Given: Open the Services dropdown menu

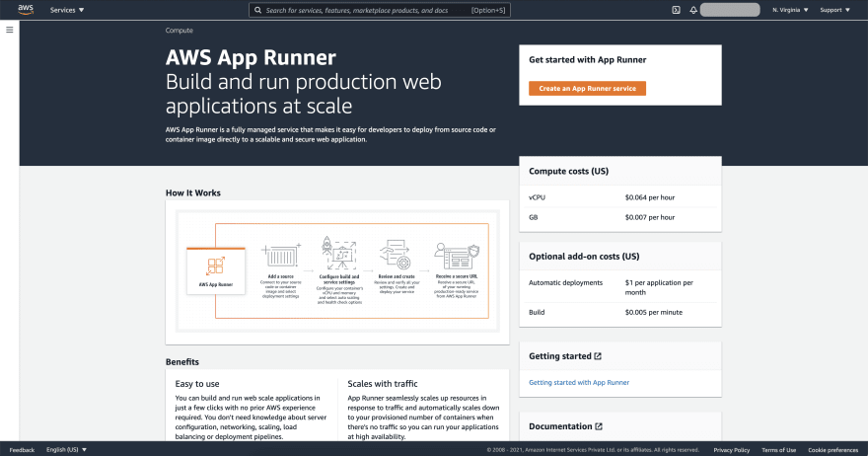Looking at the screenshot, I should (x=67, y=10).
